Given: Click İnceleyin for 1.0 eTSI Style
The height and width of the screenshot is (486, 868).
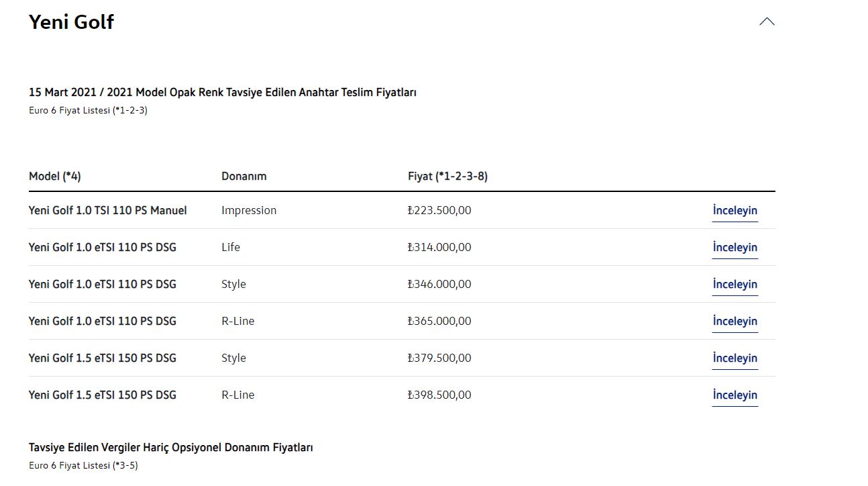Looking at the screenshot, I should (735, 285).
